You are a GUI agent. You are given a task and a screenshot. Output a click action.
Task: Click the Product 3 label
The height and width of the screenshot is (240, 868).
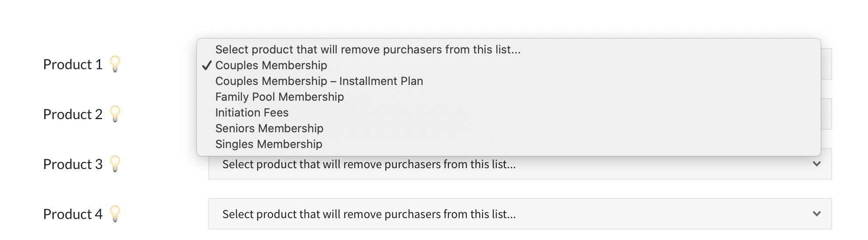(73, 164)
